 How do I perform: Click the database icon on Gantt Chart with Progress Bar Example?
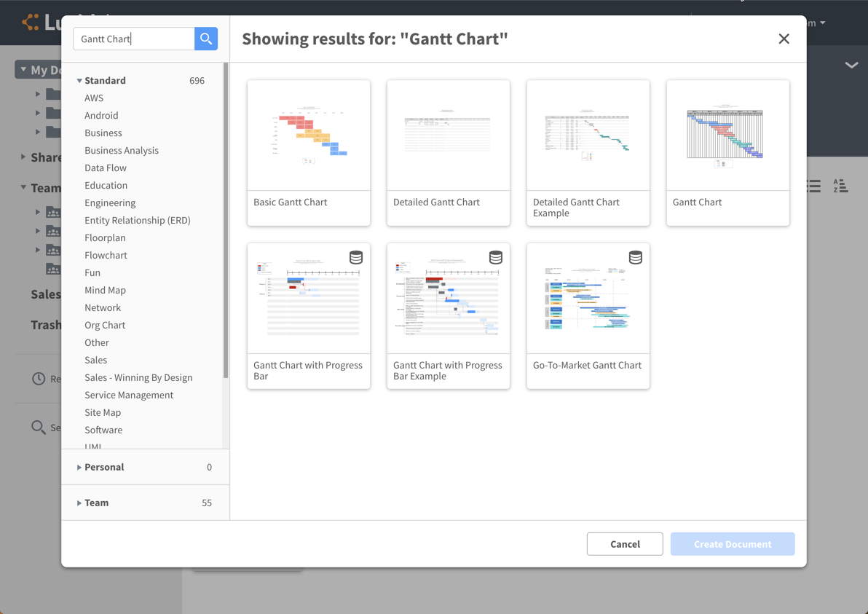[x=495, y=257]
